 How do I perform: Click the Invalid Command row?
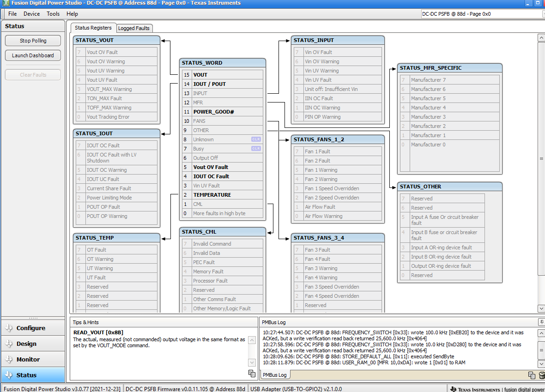click(223, 244)
